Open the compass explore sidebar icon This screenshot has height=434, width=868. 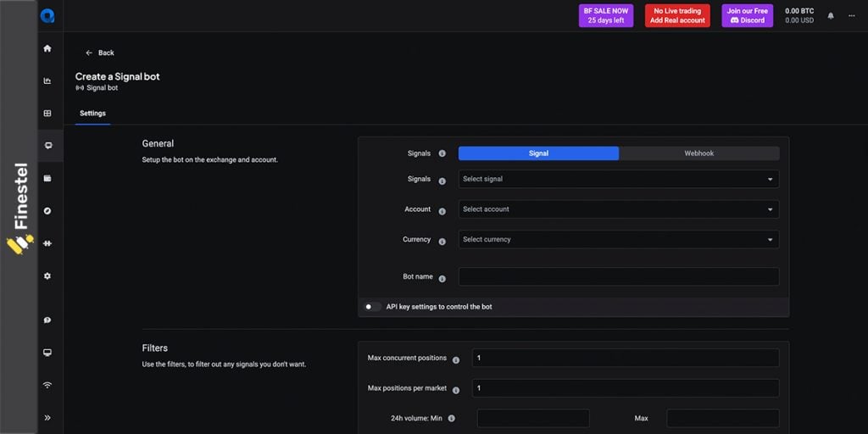click(47, 211)
